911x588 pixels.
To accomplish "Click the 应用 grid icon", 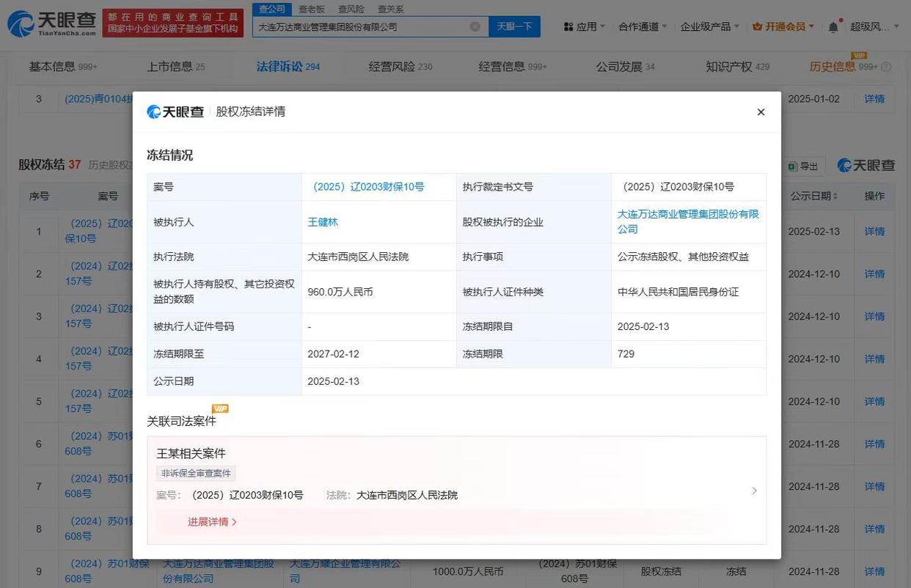I will pyautogui.click(x=568, y=26).
